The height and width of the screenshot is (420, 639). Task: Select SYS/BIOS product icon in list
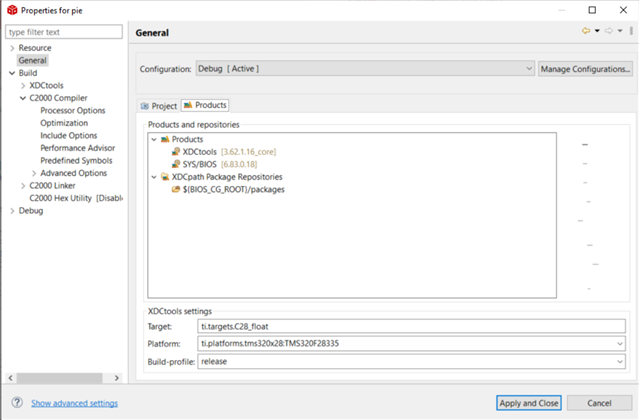175,163
